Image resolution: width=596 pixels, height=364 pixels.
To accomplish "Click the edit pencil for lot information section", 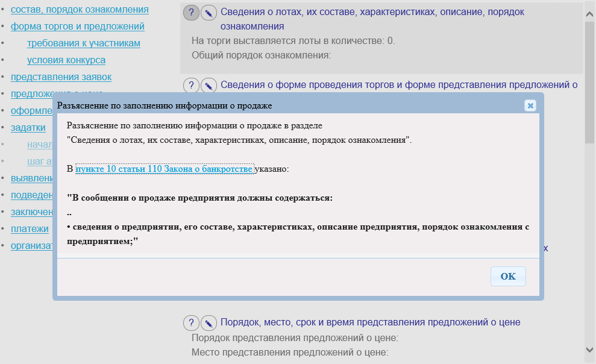I will click(209, 13).
